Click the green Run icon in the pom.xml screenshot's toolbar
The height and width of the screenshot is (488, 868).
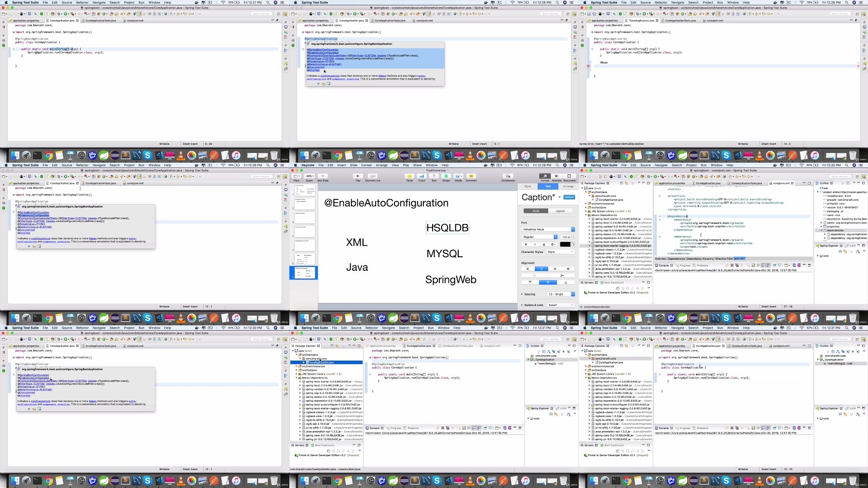[655, 176]
